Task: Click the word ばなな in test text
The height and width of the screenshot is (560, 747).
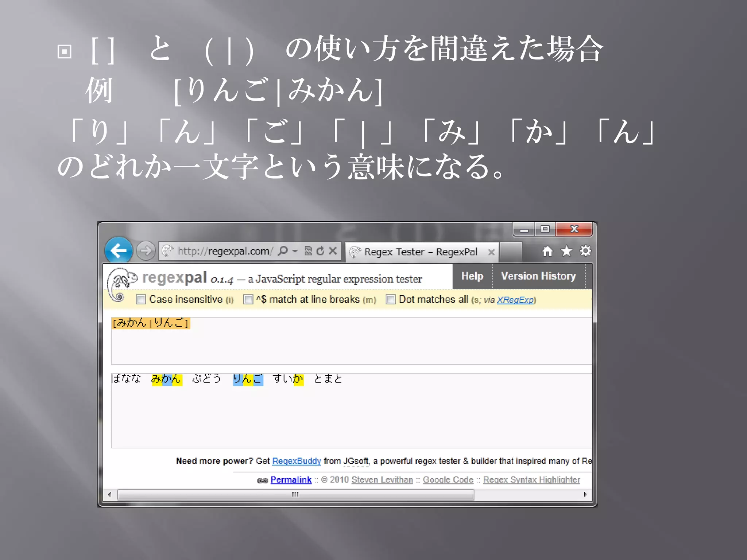Action: click(126, 379)
